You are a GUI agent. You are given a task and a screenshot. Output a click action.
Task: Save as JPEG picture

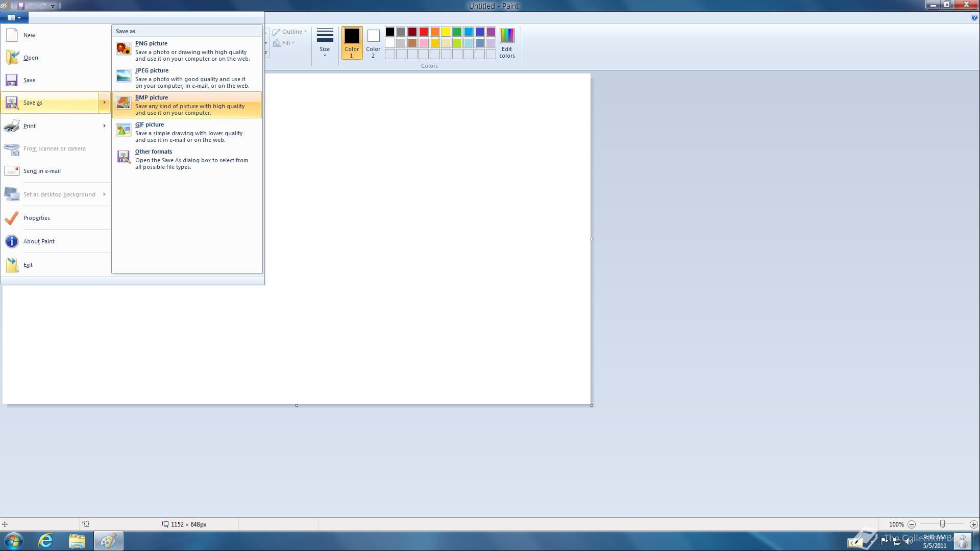click(187, 78)
